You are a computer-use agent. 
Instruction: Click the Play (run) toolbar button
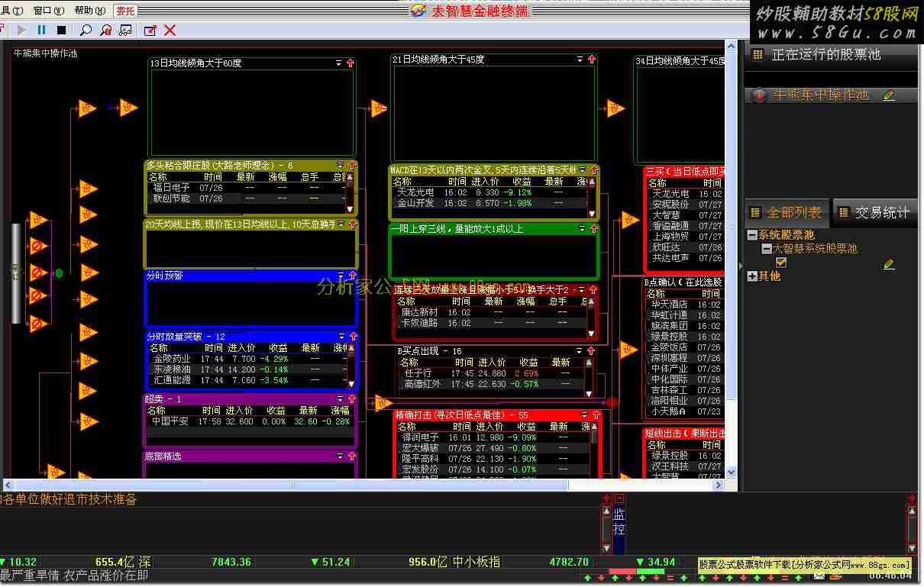click(x=21, y=30)
